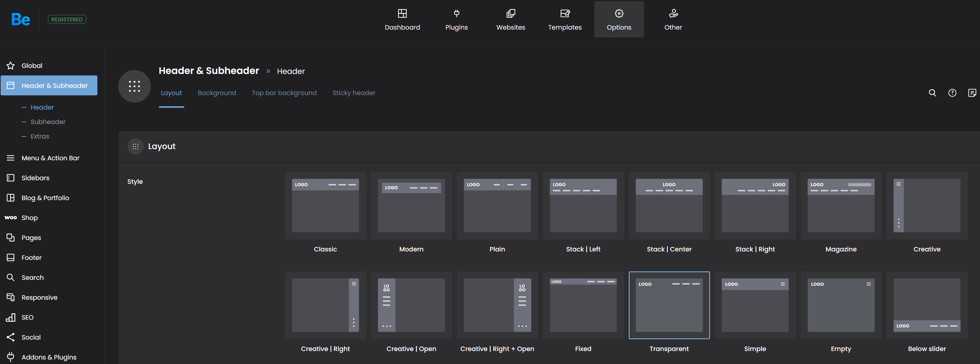The height and width of the screenshot is (364, 980).
Task: Click the Blog & Portfolio grid icon
Action: tap(11, 198)
